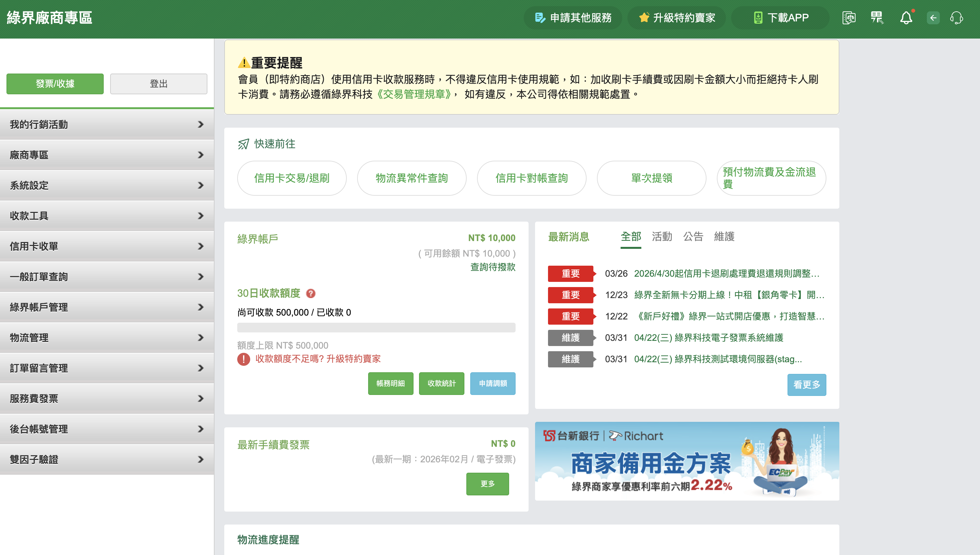Open the Richart 商家備用金方案 banner

click(687, 461)
